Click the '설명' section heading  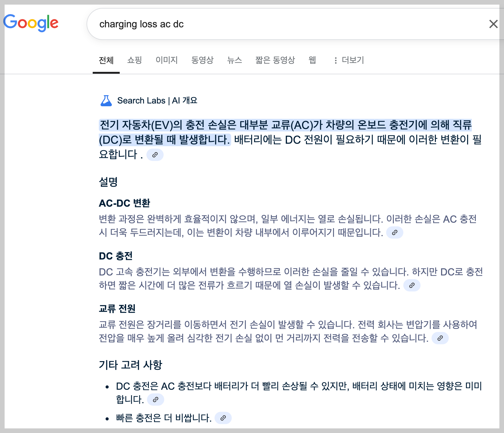point(108,182)
